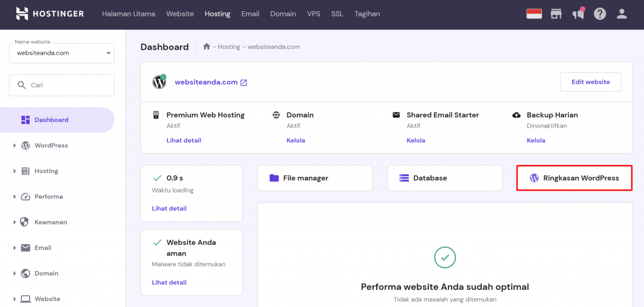Screen dimensions: 644x307
Task: Open websiteanda.com external link icon
Action: click(244, 82)
